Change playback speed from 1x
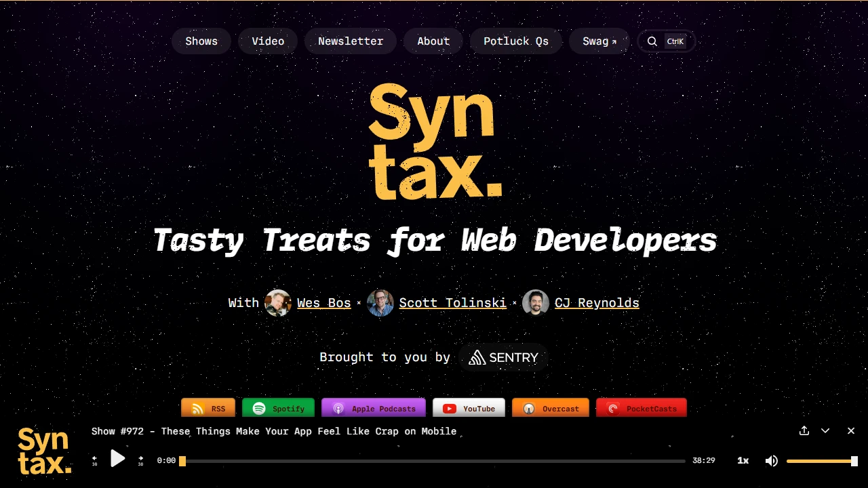 click(743, 460)
